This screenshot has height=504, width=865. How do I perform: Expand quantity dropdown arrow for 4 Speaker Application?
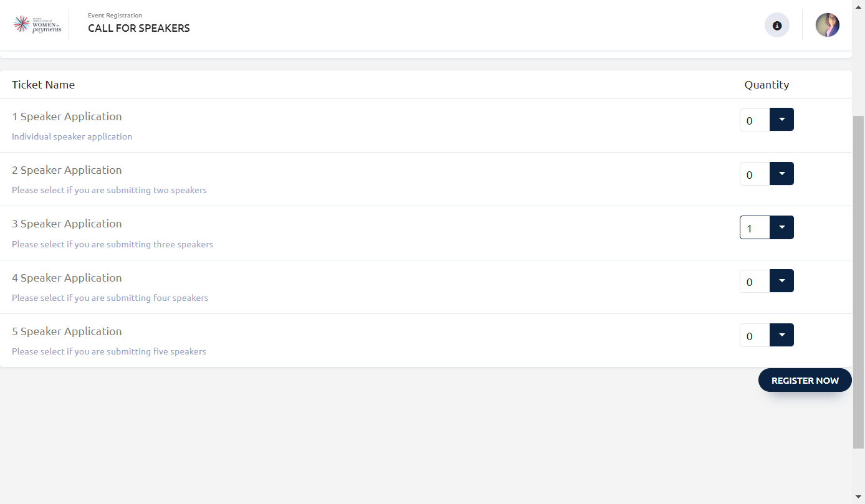781,281
